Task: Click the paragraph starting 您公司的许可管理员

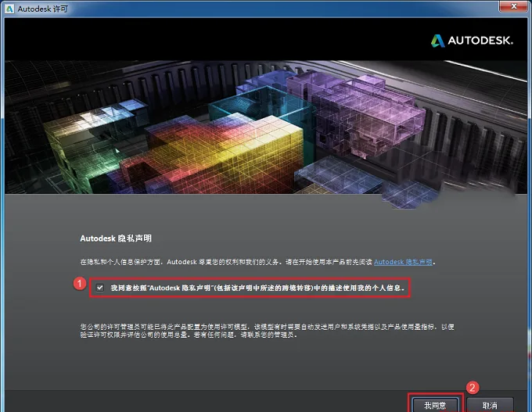Action: [267, 331]
